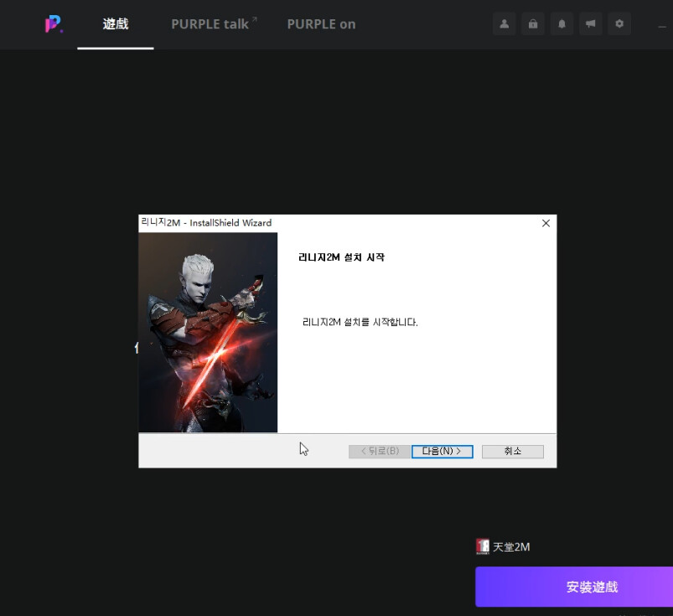Click the installer character artwork image

click(x=208, y=332)
